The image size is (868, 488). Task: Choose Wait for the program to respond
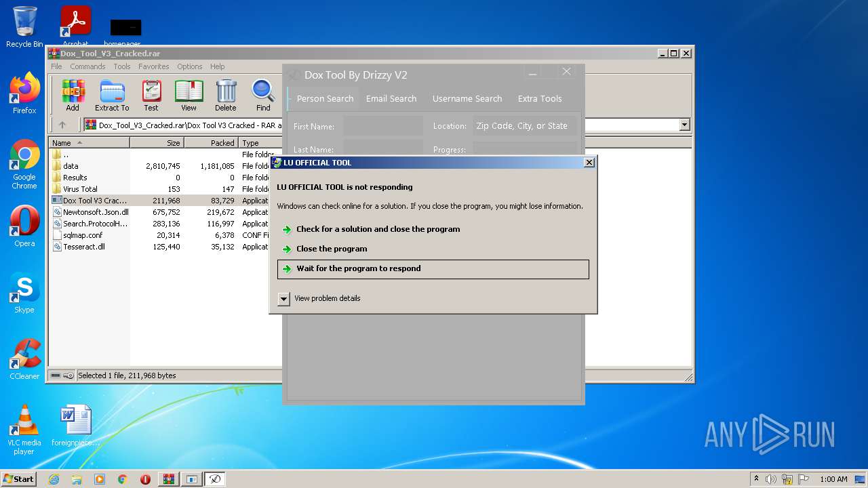[433, 269]
